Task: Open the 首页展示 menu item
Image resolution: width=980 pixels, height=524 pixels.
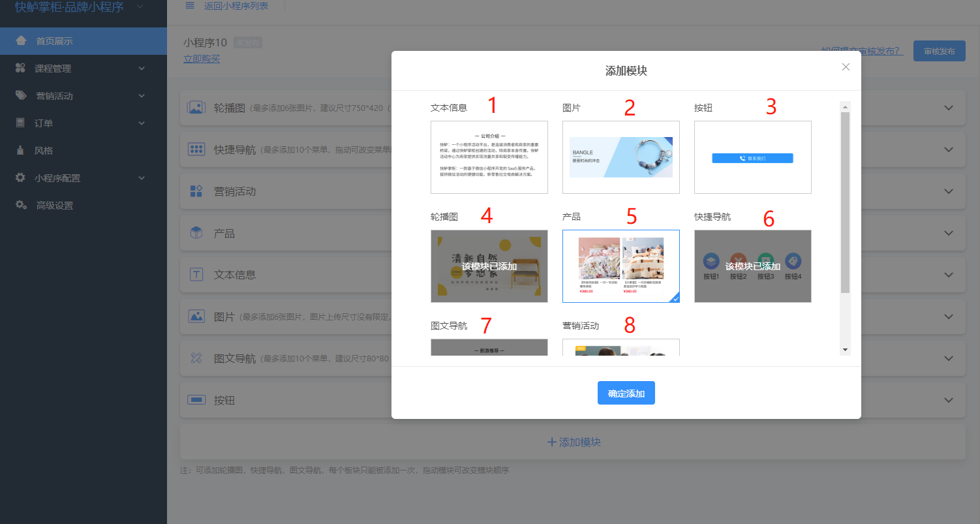Action: click(x=54, y=41)
